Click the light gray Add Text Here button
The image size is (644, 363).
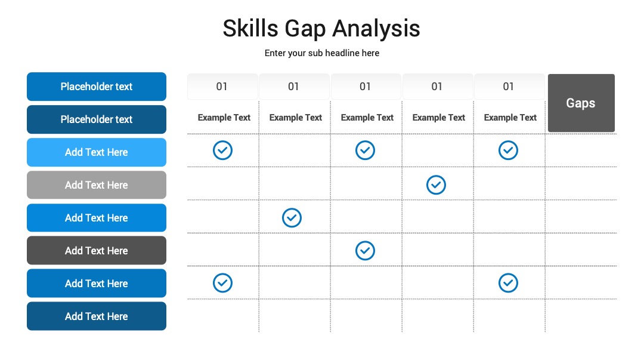(97, 185)
